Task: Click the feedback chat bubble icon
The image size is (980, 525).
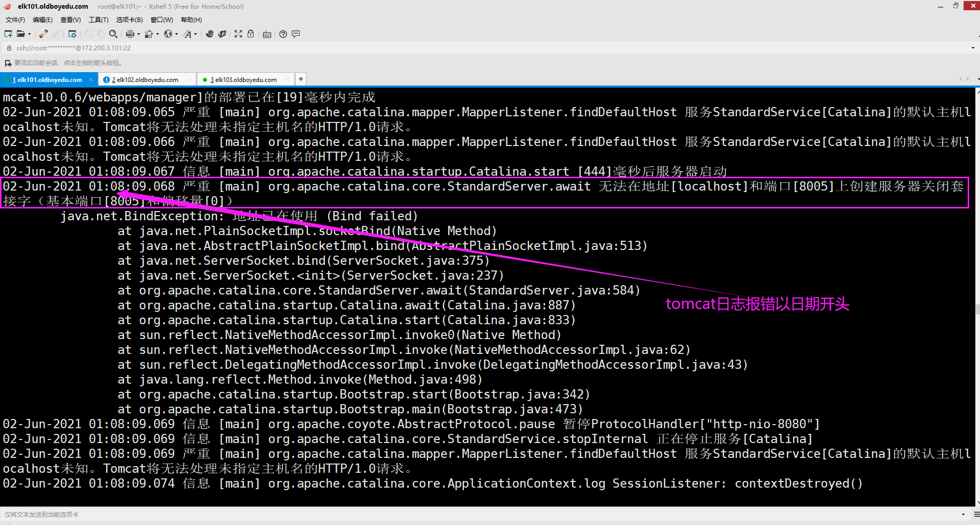Action: [296, 34]
